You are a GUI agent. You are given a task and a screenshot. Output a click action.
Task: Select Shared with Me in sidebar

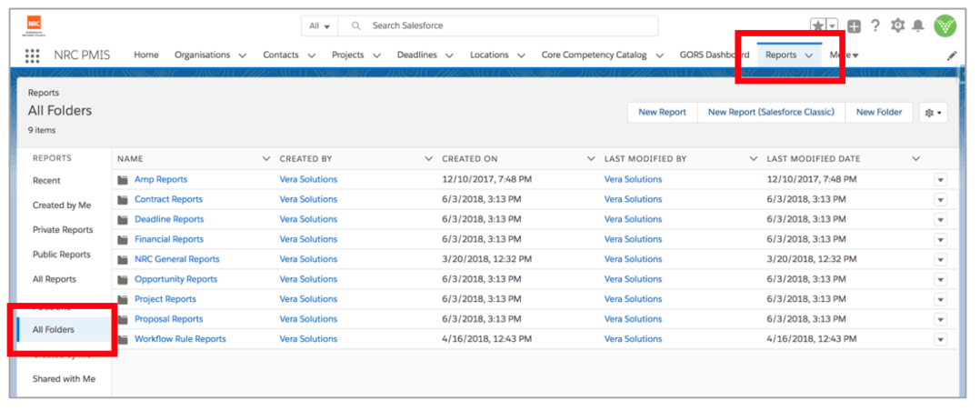pos(64,379)
